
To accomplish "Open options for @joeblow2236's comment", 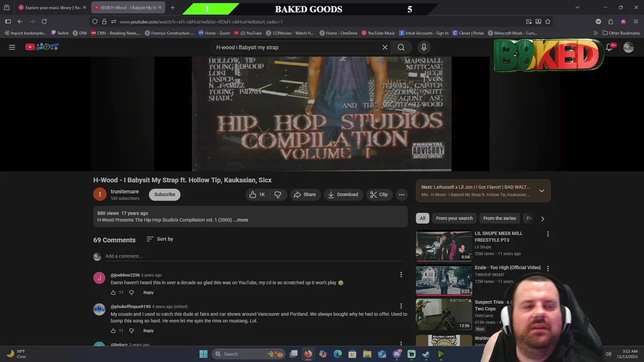I will pyautogui.click(x=401, y=275).
